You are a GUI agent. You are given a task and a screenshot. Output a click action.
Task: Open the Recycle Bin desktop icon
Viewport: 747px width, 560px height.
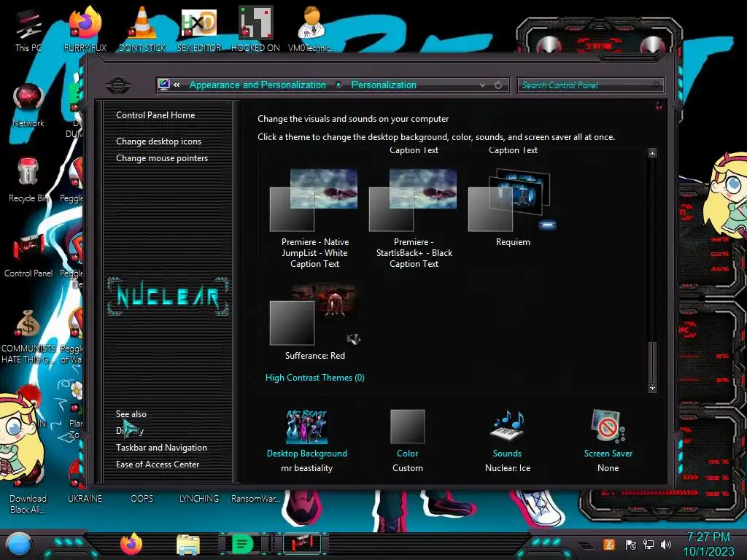(x=27, y=181)
